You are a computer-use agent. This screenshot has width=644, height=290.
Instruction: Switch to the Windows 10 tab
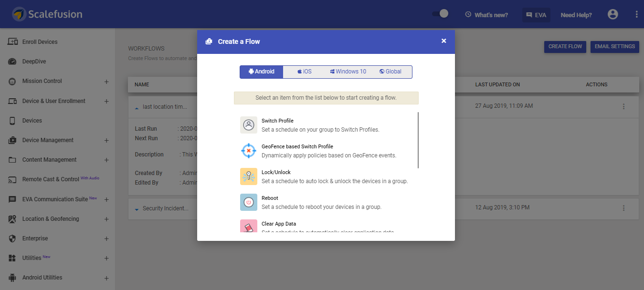click(x=348, y=72)
